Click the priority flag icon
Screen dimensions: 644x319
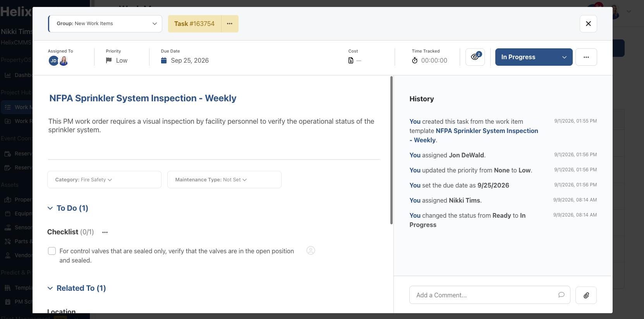coord(109,60)
